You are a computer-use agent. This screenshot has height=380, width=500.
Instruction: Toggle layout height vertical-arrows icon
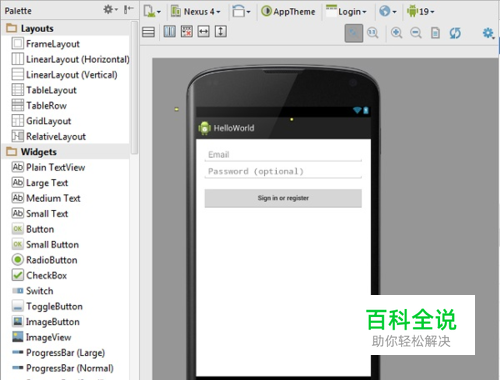coord(221,32)
